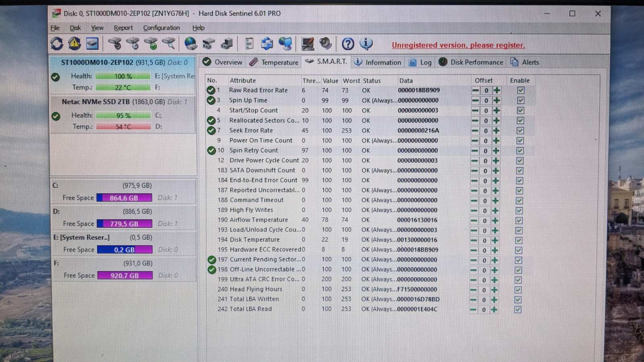Uncheck Enable for Raw Read Error Rate
Screen dimensions: 644x362
[521, 90]
